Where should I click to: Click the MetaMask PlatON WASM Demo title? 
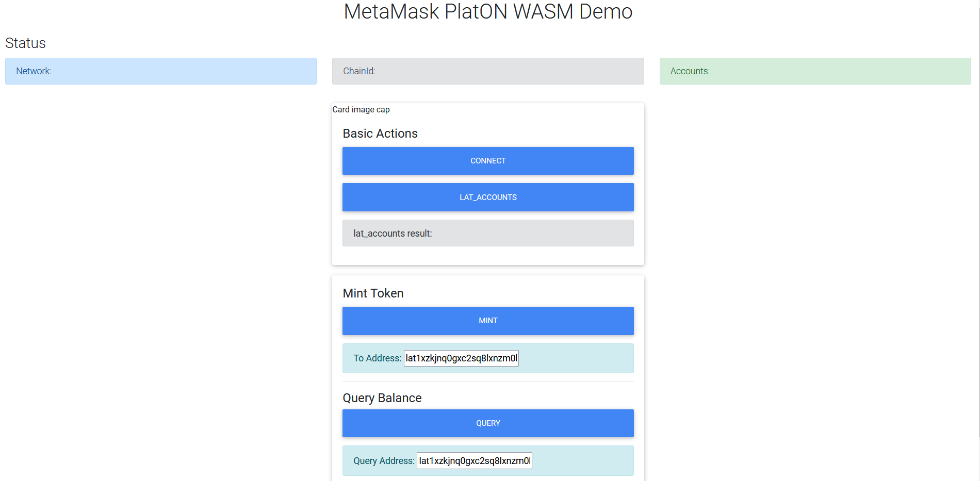[x=488, y=11]
